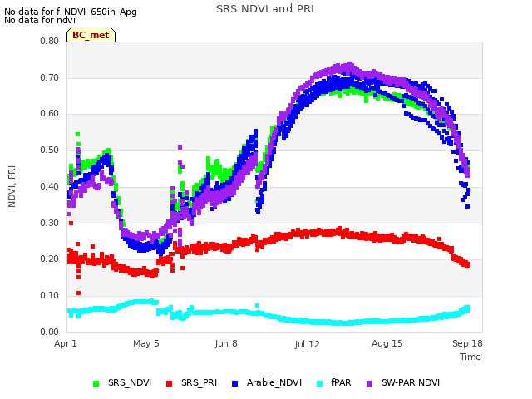Click the 0.20 y-axis tick label
Screen dimensions: 532x399
click(50, 259)
